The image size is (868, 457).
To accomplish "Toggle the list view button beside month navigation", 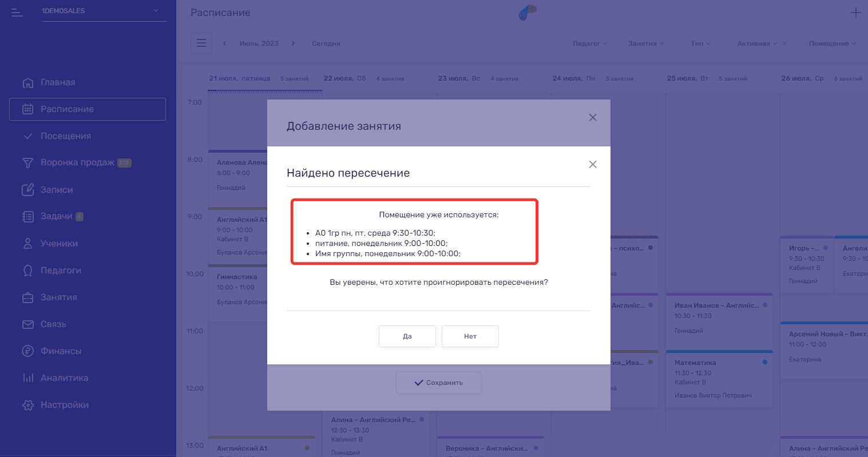I will (x=201, y=43).
